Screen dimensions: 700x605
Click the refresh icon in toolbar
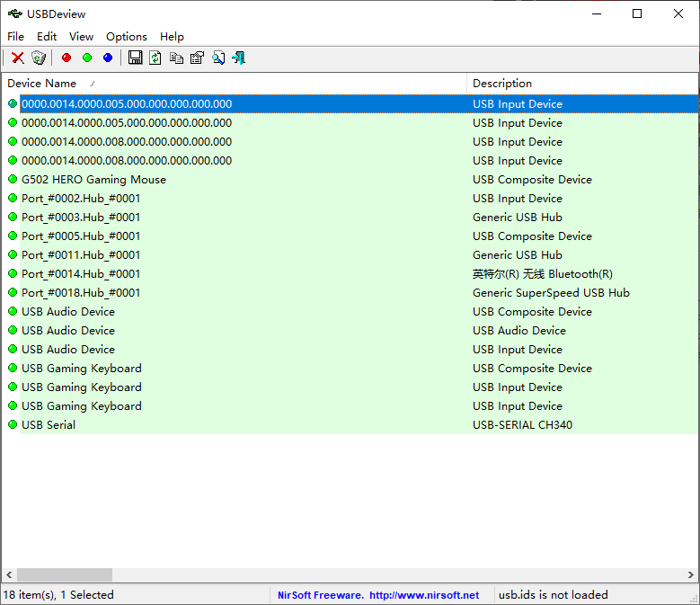click(155, 58)
